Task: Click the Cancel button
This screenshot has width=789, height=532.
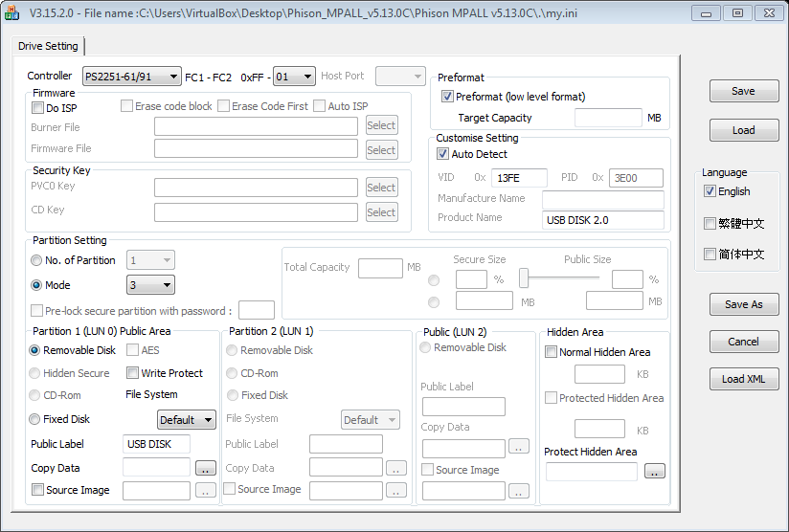Action: 744,342
